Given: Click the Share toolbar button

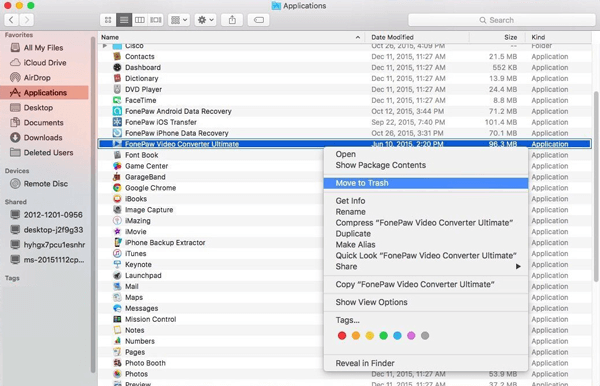Looking at the screenshot, I should (232, 20).
